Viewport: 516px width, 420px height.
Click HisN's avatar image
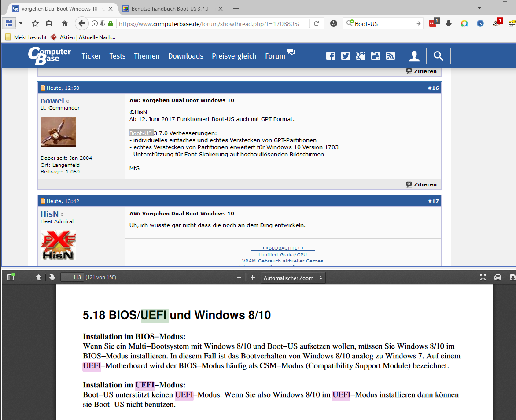tap(58, 245)
